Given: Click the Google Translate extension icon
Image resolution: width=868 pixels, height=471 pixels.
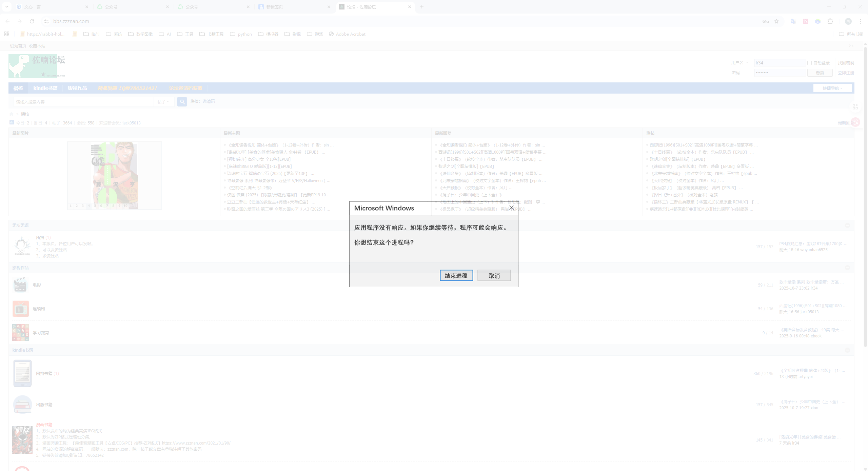Looking at the screenshot, I should [793, 21].
